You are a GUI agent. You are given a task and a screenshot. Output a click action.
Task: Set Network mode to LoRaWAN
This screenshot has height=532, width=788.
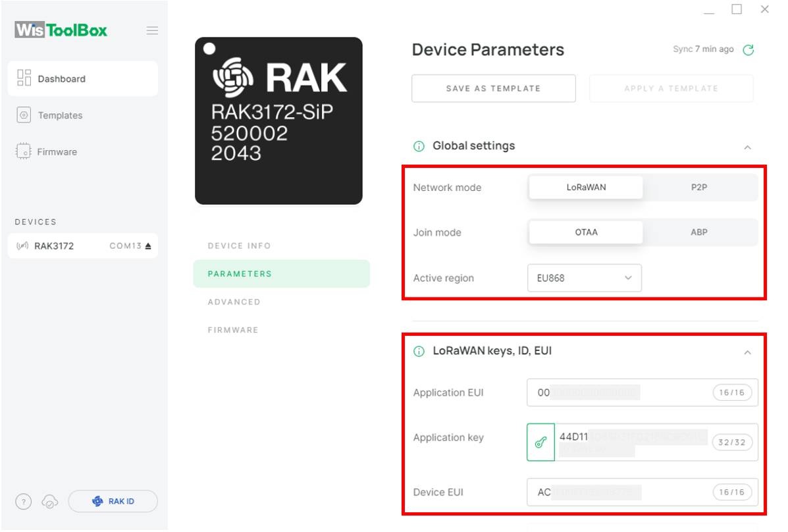point(586,187)
